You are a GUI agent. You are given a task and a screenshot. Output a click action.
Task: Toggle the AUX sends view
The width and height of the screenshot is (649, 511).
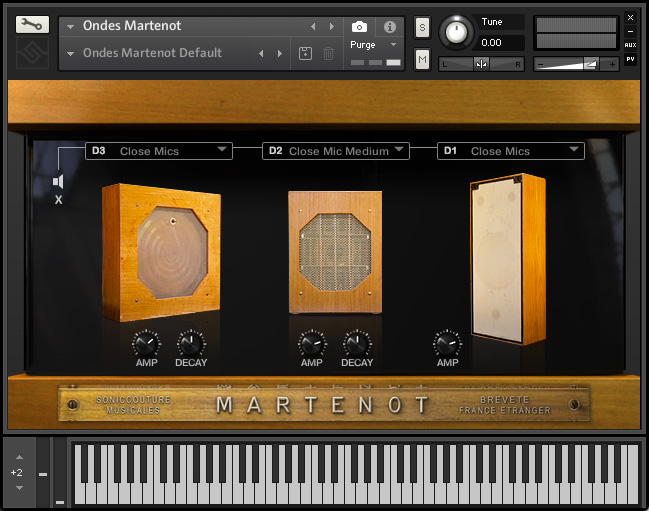(630, 45)
